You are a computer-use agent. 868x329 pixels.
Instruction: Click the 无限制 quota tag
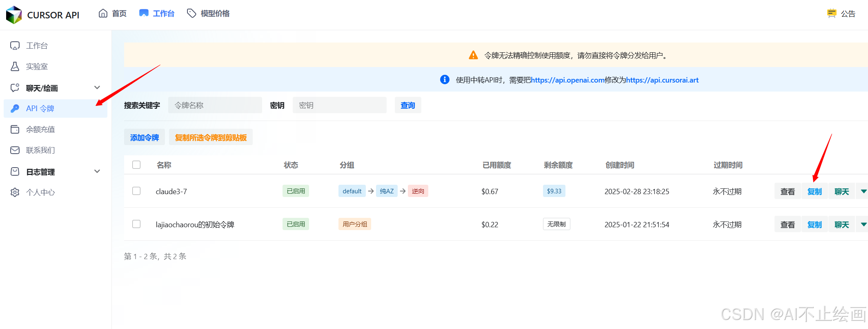[556, 224]
